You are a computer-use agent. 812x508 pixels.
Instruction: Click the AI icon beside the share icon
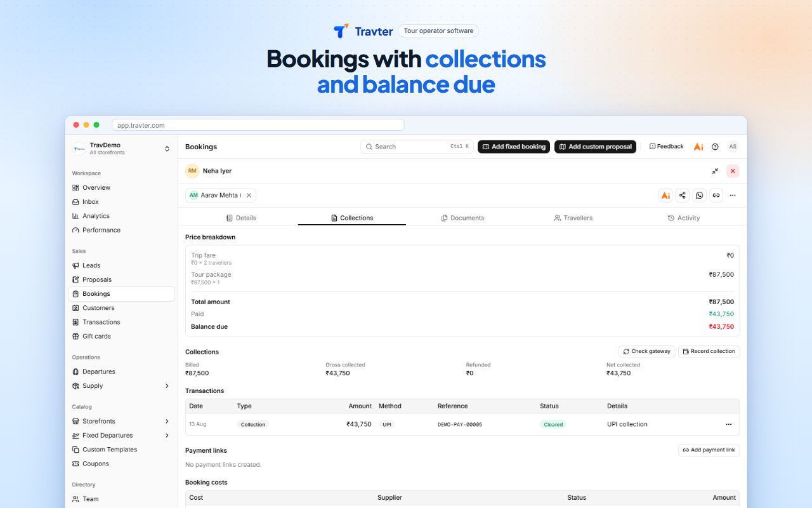tap(665, 196)
